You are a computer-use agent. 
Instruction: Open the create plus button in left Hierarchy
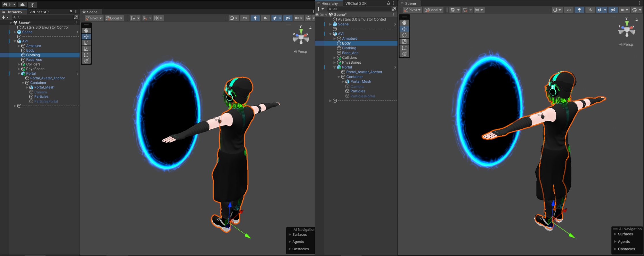[5, 17]
